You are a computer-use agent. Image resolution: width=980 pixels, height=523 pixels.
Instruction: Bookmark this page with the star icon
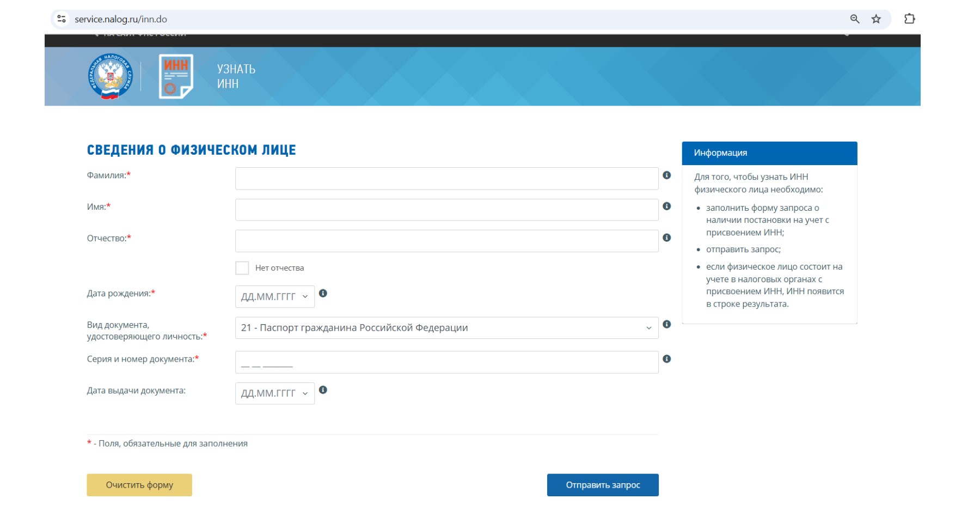(x=876, y=19)
